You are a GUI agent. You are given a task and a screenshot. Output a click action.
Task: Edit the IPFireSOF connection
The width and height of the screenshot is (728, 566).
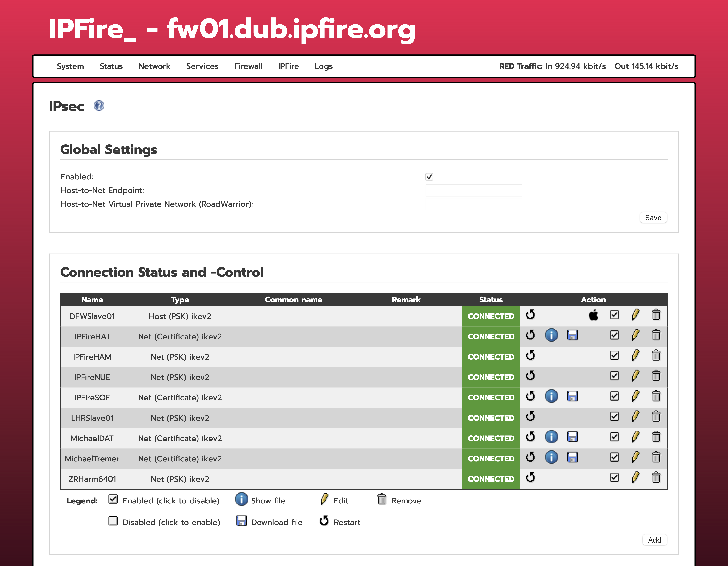635,396
